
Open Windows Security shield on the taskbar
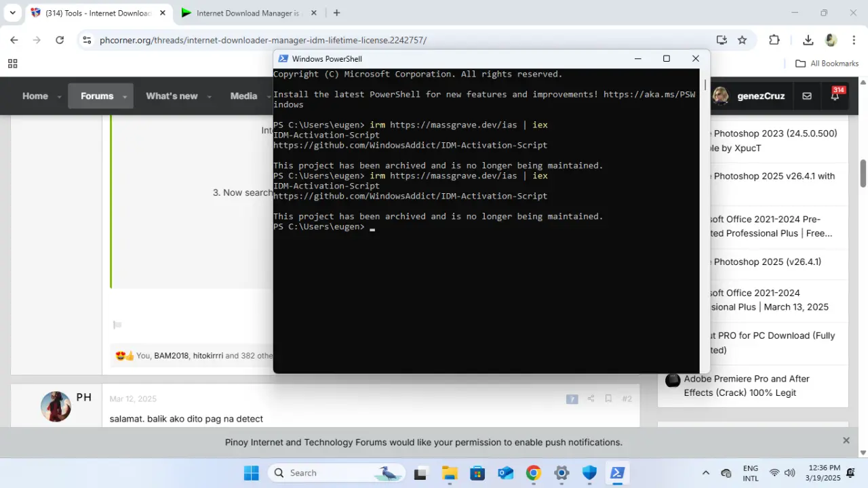(589, 473)
